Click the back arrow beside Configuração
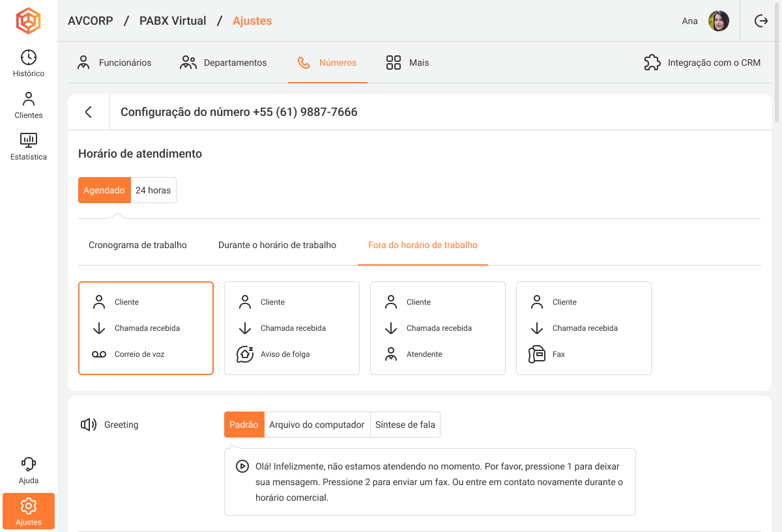Image resolution: width=782 pixels, height=532 pixels. [89, 112]
